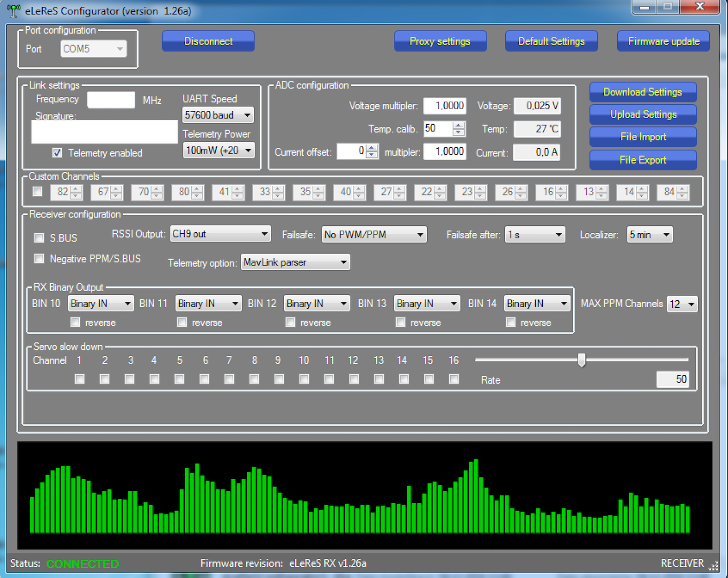Screen dimensions: 728x578
Task: Open Localizer 5 min dropdown
Action: point(650,234)
